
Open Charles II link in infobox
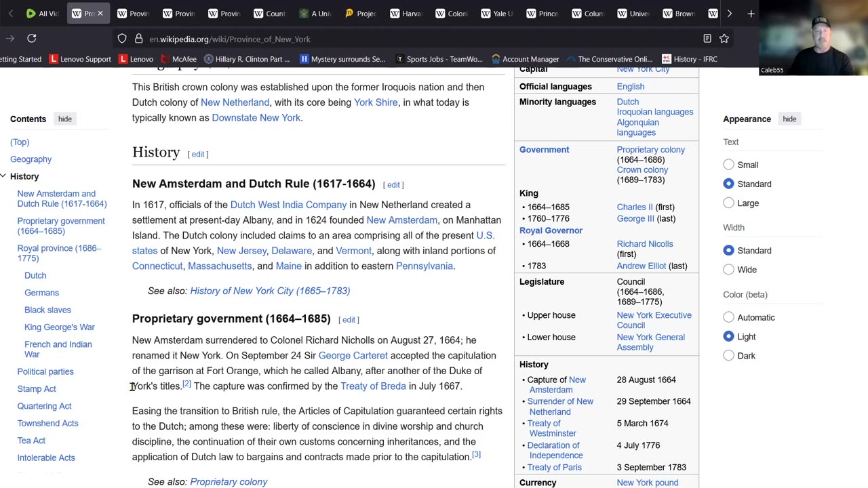[635, 207]
